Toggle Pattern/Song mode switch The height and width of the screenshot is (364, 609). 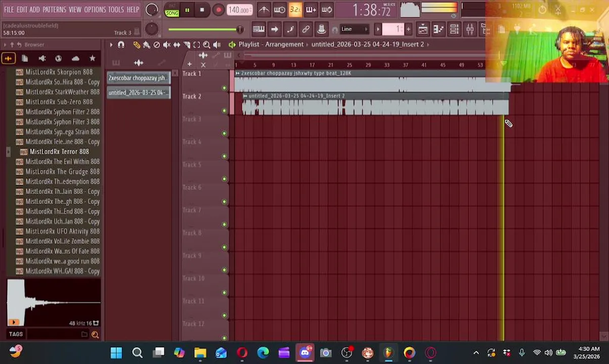click(x=172, y=10)
